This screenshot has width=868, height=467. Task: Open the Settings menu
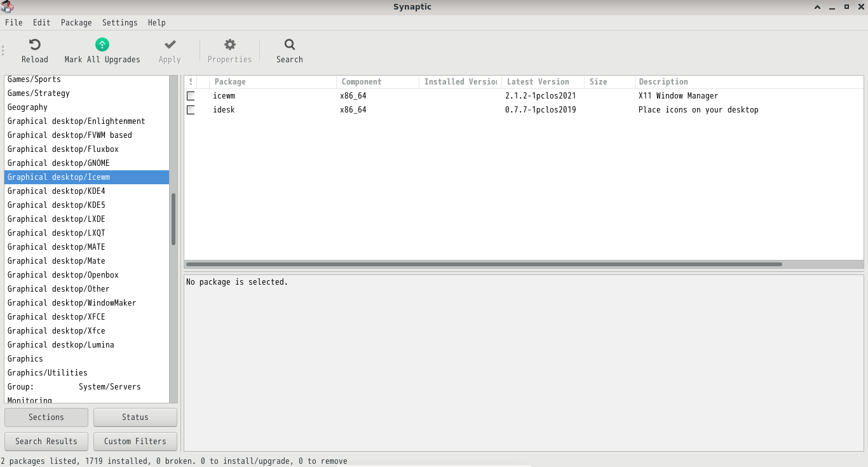coord(119,22)
